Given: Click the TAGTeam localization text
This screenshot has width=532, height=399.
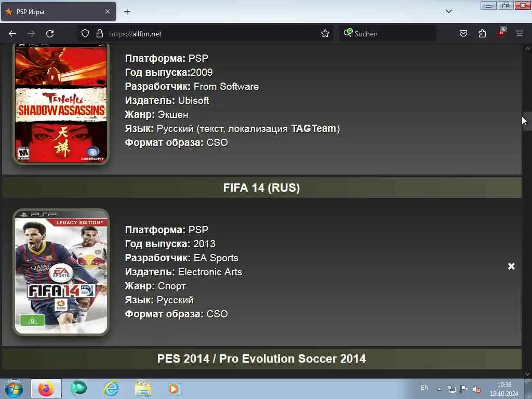Looking at the screenshot, I should pos(313,129).
